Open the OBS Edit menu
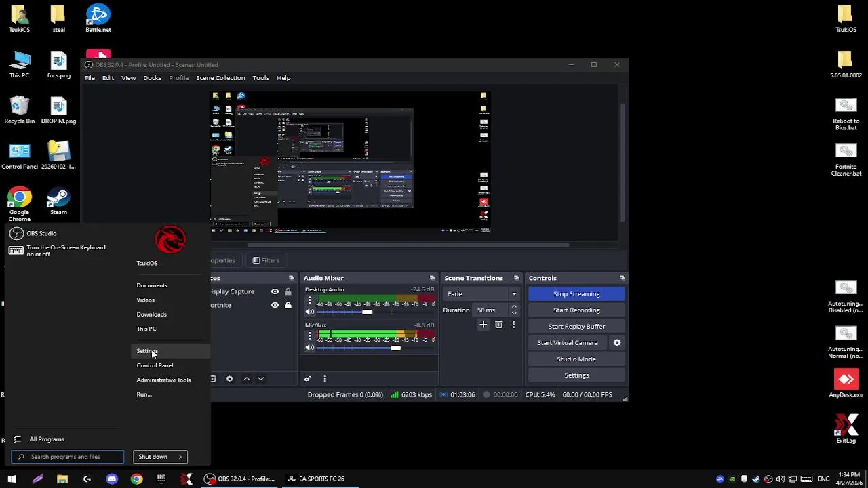Image resolution: width=868 pixels, height=488 pixels. [108, 78]
